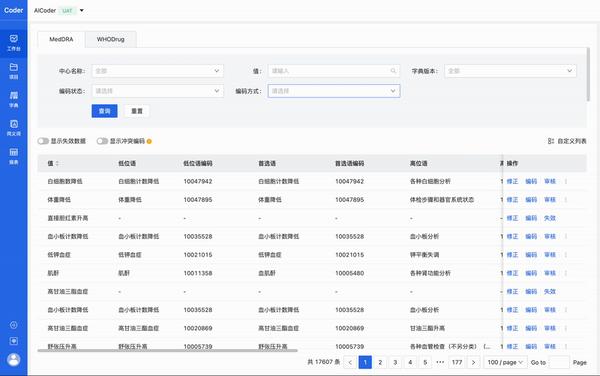Switch to the MedDRA tab
Image resolution: width=600 pixels, height=376 pixels.
pyautogui.click(x=61, y=39)
